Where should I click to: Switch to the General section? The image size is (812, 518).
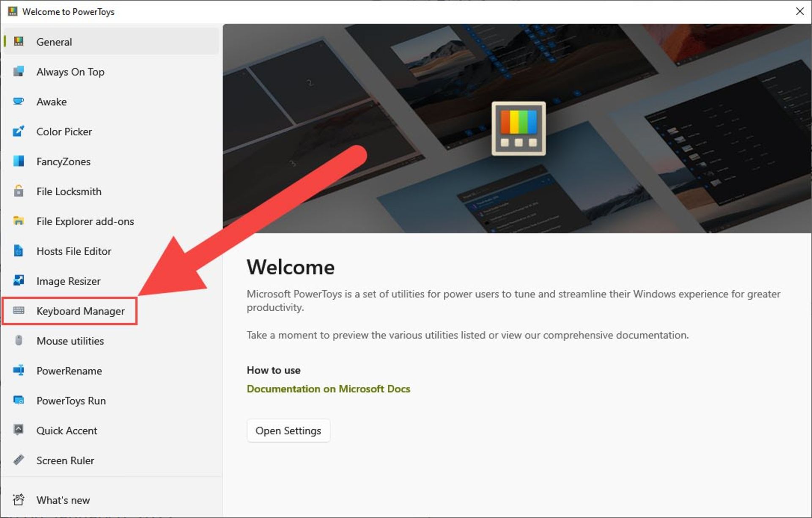point(54,41)
